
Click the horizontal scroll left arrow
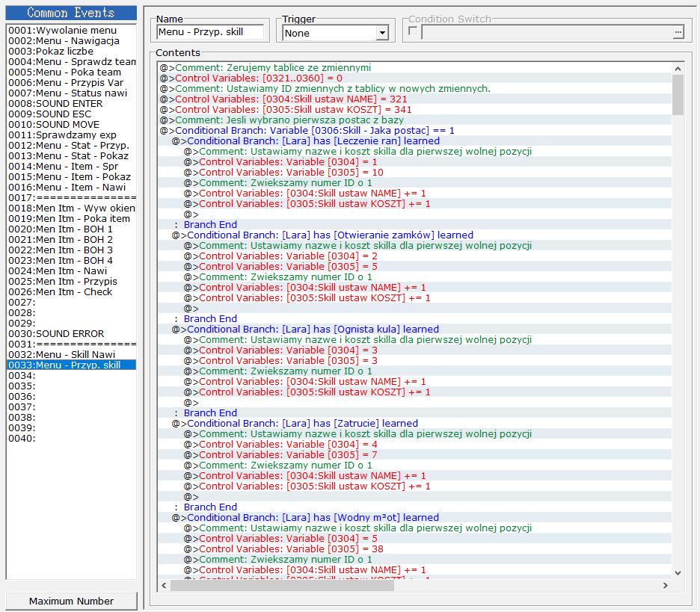point(164,585)
